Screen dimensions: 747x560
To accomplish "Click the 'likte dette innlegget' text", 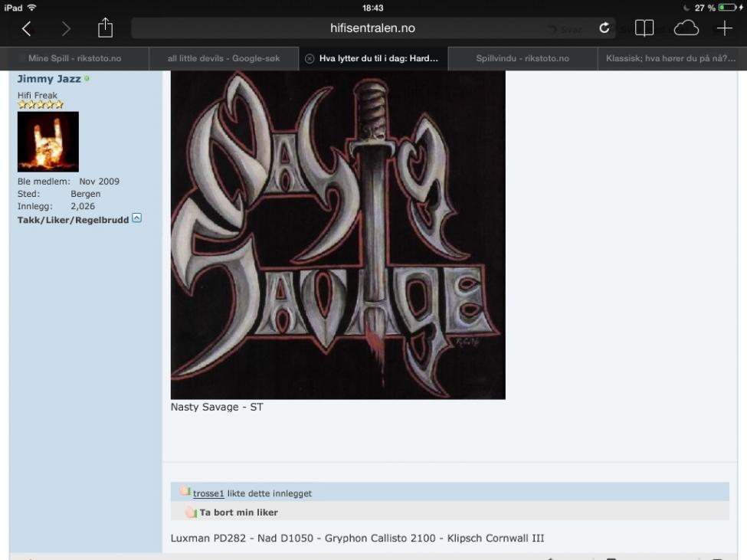I will pyautogui.click(x=270, y=493).
